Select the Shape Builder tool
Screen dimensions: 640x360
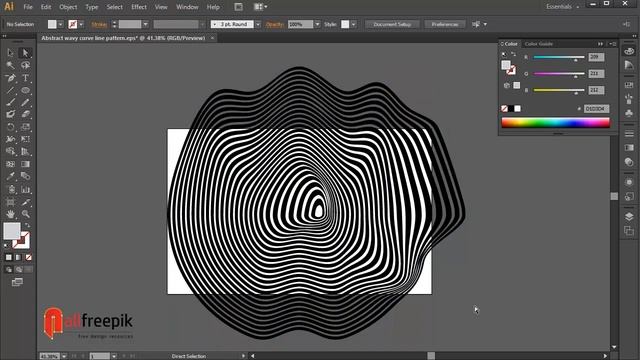[11, 151]
